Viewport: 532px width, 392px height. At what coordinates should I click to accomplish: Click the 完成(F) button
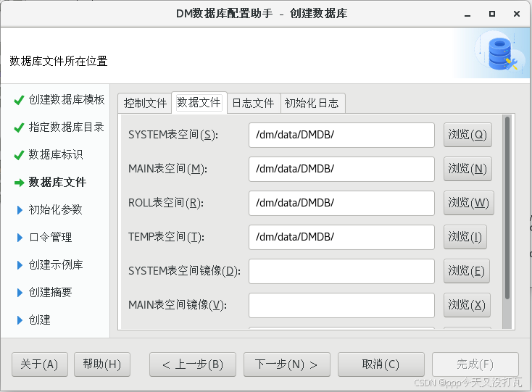475,364
